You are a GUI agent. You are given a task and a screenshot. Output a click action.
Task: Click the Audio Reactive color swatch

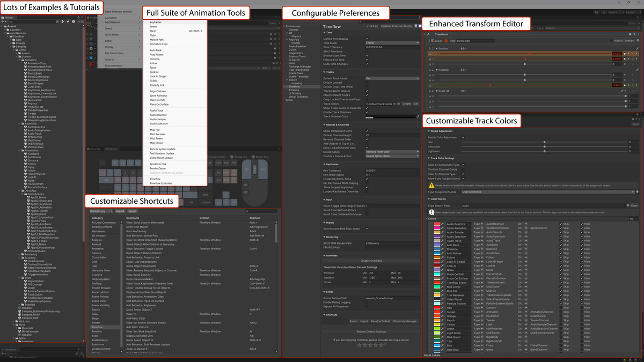[437, 224]
